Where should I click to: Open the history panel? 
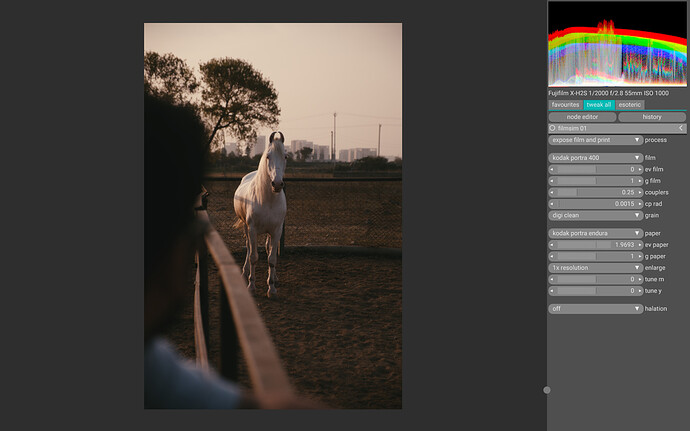(652, 117)
